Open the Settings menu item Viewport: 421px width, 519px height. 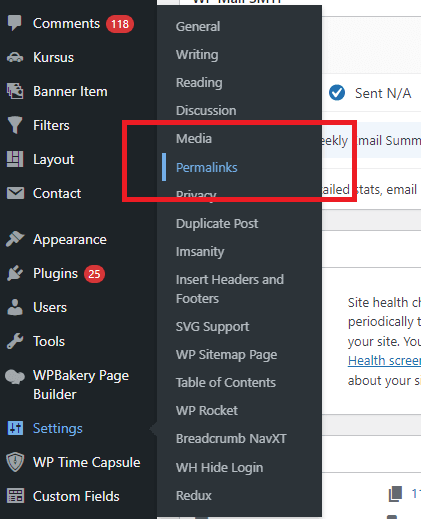coord(58,428)
